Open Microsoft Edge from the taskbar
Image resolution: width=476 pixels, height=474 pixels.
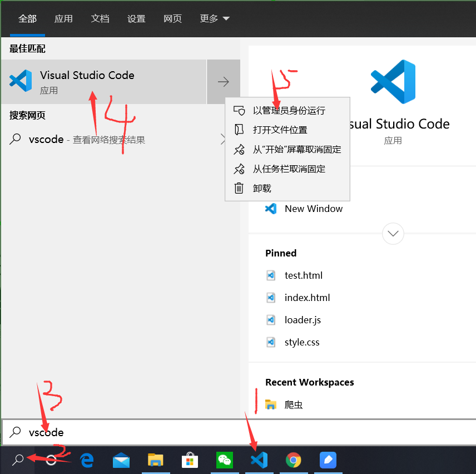(x=87, y=460)
